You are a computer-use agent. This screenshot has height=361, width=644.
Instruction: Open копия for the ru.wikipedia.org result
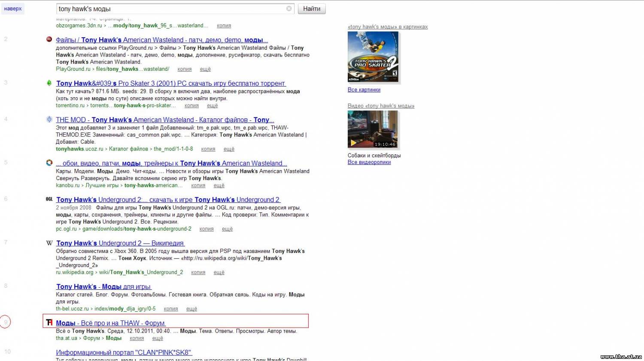(x=198, y=272)
